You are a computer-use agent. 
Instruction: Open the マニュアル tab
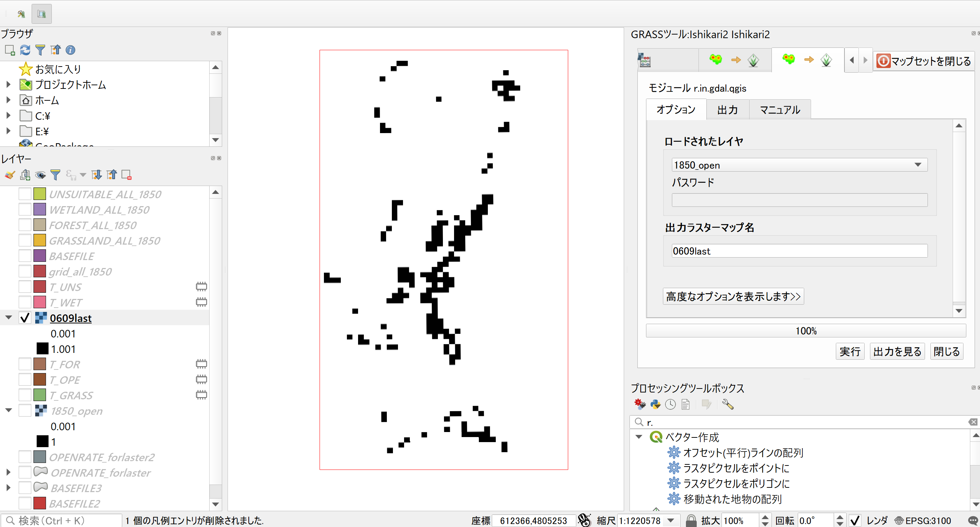pyautogui.click(x=779, y=109)
